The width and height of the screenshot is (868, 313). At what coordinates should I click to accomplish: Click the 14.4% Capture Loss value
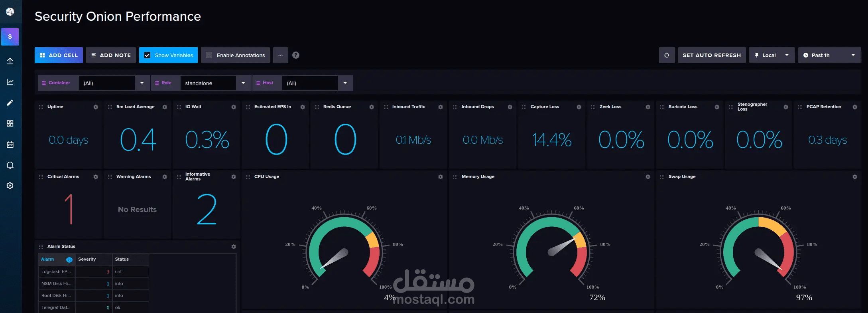coord(552,140)
